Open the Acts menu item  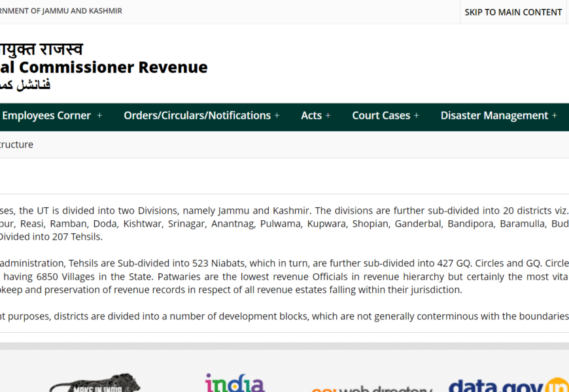[311, 116]
